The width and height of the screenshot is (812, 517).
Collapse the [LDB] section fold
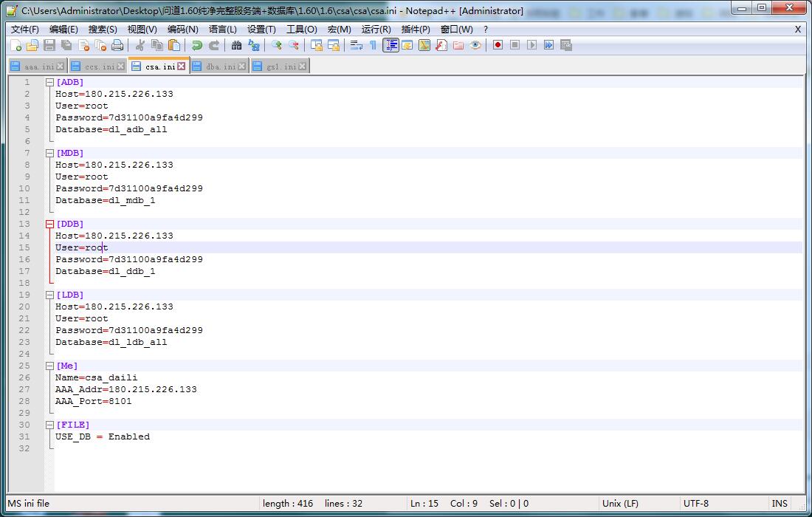[49, 295]
